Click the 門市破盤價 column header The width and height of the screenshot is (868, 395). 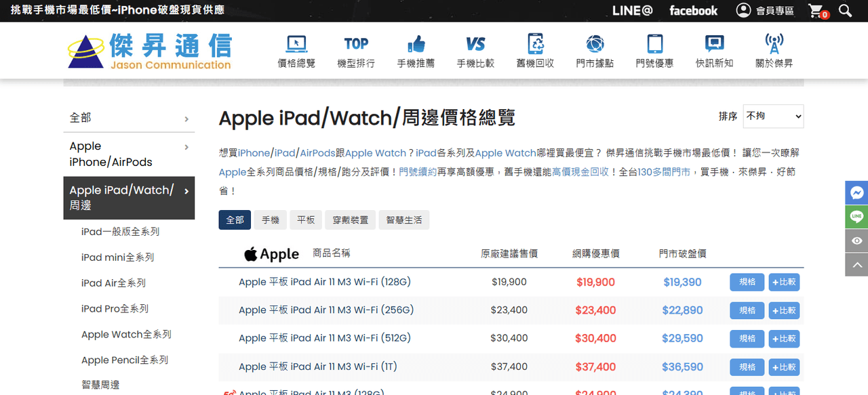click(x=682, y=253)
